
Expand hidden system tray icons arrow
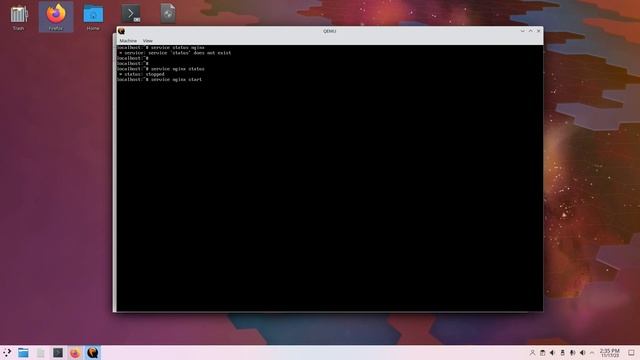(x=592, y=353)
